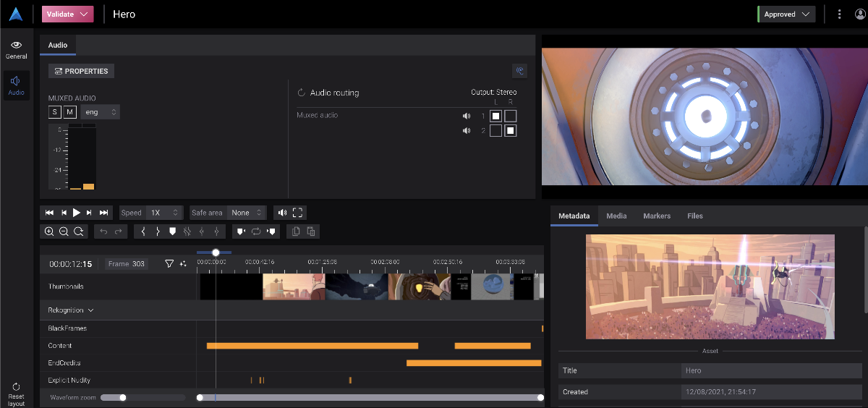Refresh audio routing with the circular icon
868x408 pixels.
coord(302,93)
